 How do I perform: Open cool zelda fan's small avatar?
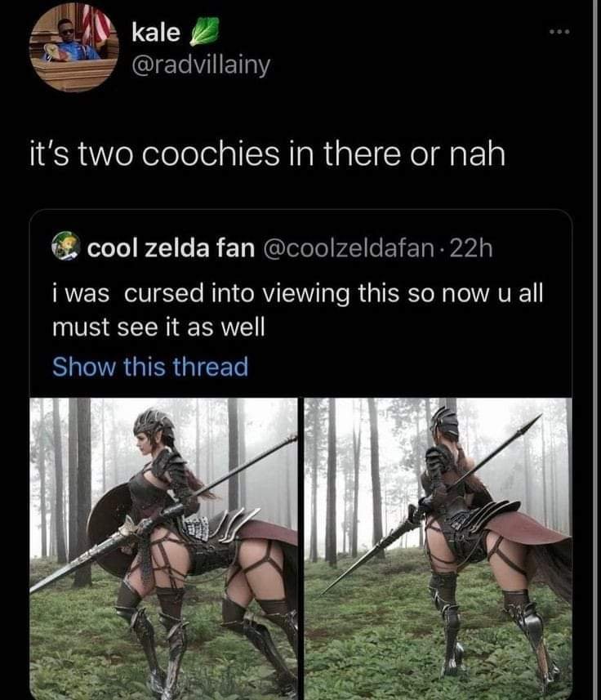(65, 247)
